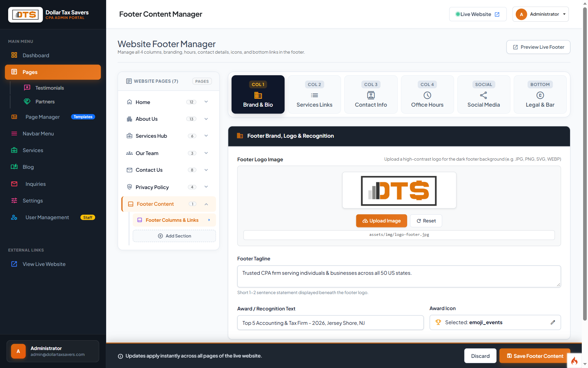
Task: Click the Award / Recognition Text field
Action: [x=330, y=323]
